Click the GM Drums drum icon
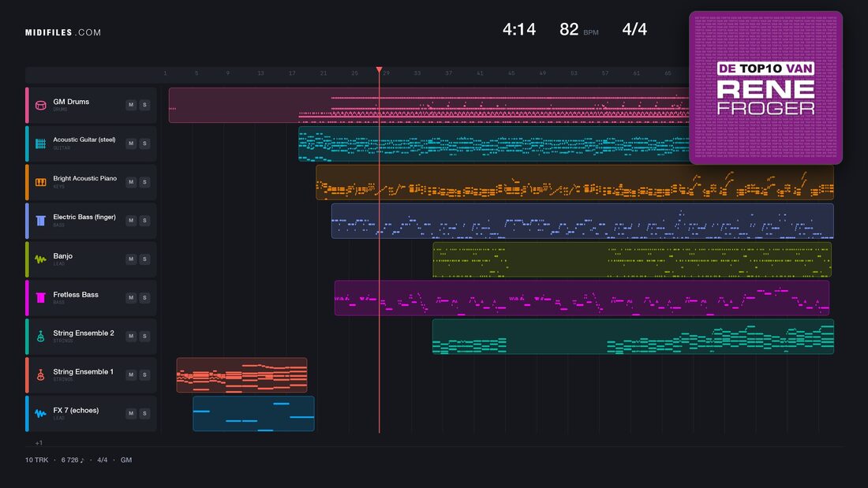 [x=40, y=105]
